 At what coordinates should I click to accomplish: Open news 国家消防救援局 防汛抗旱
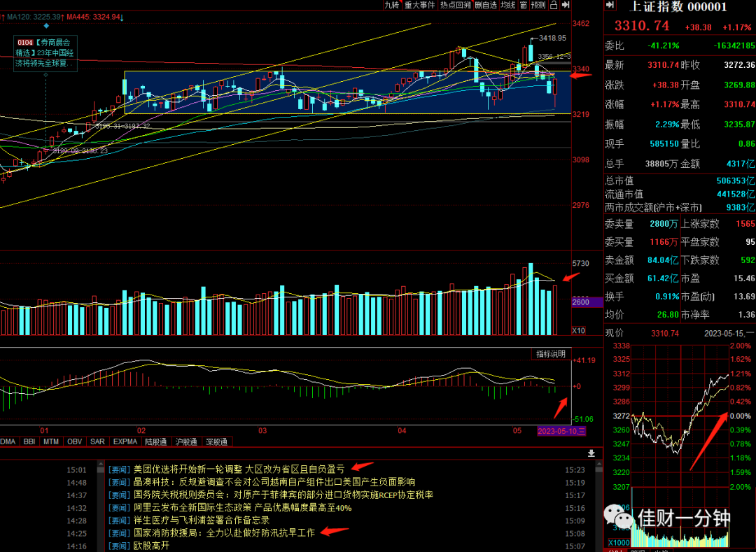[x=224, y=532]
